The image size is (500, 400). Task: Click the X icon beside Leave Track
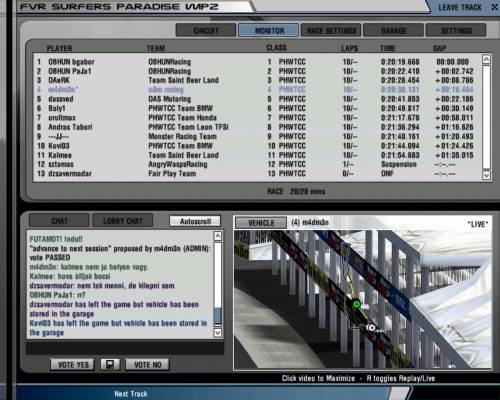coord(495,7)
